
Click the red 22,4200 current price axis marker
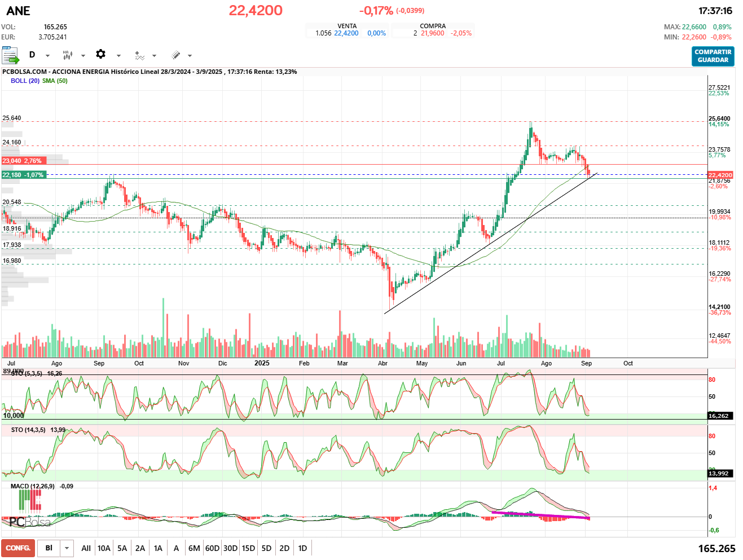[720, 175]
